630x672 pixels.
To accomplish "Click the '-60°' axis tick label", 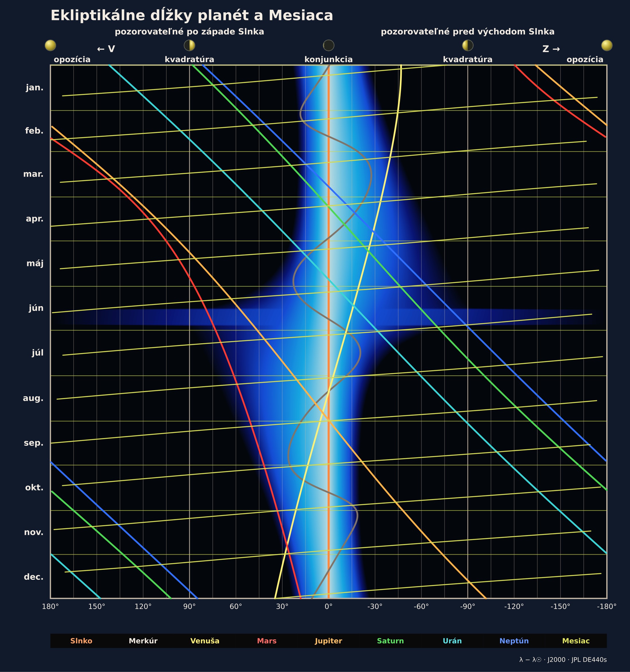I will [x=421, y=606].
